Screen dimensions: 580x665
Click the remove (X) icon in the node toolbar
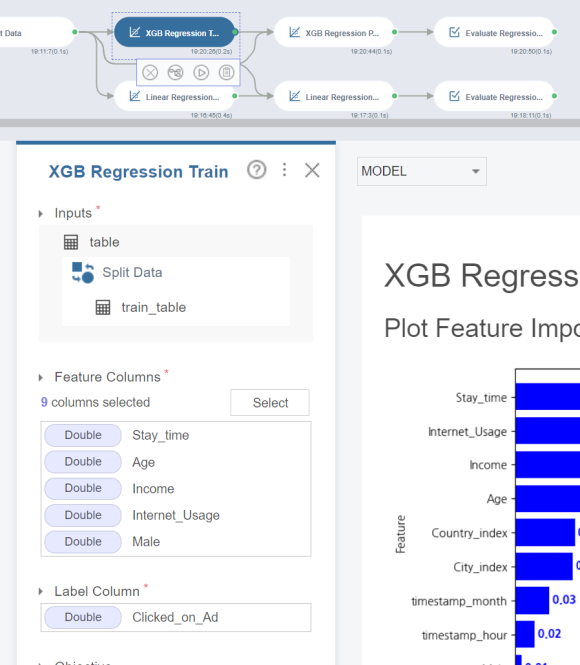click(150, 73)
